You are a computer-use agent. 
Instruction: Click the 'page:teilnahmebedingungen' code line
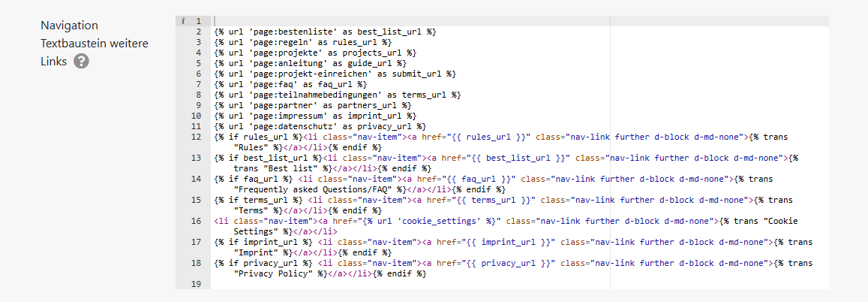click(337, 95)
